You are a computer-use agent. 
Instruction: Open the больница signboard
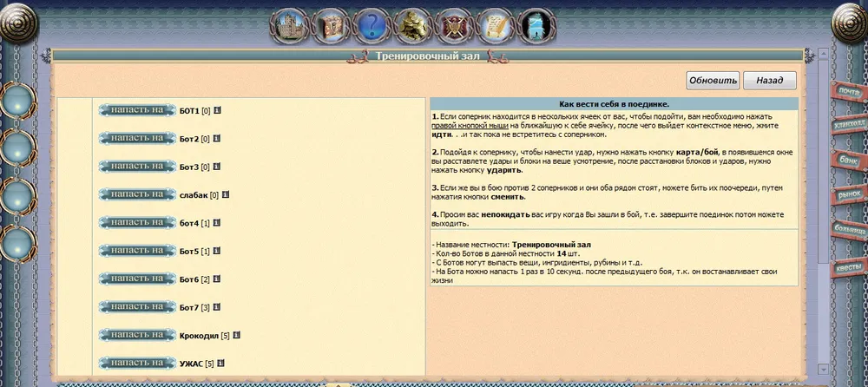click(x=849, y=229)
